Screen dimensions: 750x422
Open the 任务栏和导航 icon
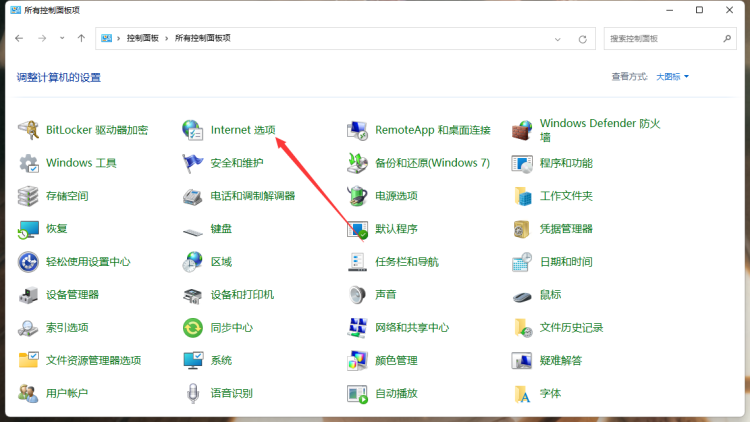(x=357, y=262)
